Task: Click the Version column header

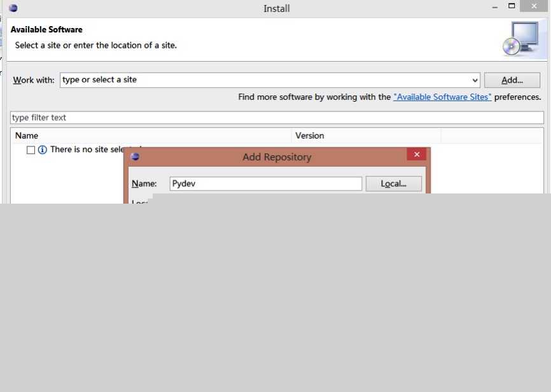Action: [366, 136]
